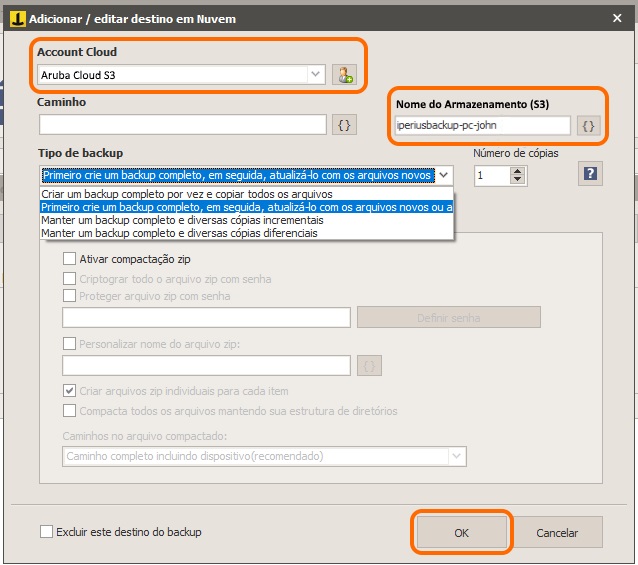The image size is (638, 565).
Task: Enable Ativar compactação zip checkbox
Action: (x=70, y=259)
